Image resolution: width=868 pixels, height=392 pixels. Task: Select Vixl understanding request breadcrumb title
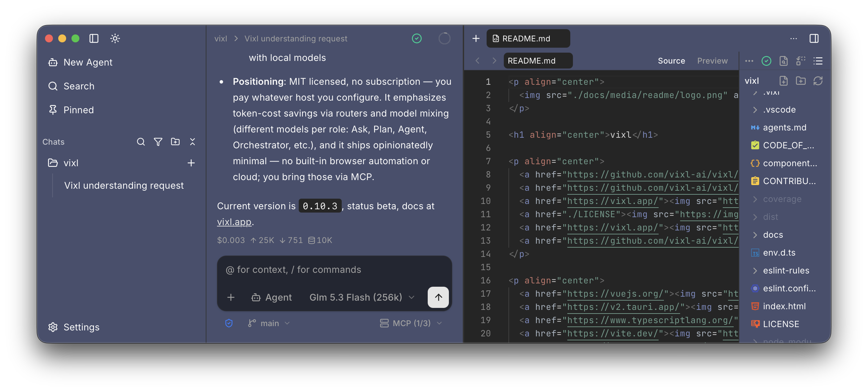pyautogui.click(x=295, y=38)
